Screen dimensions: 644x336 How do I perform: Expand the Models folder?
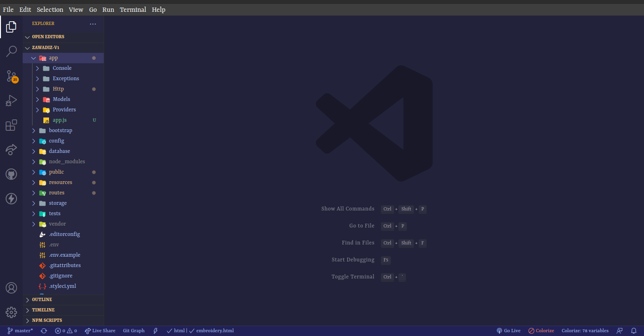pyautogui.click(x=63, y=100)
